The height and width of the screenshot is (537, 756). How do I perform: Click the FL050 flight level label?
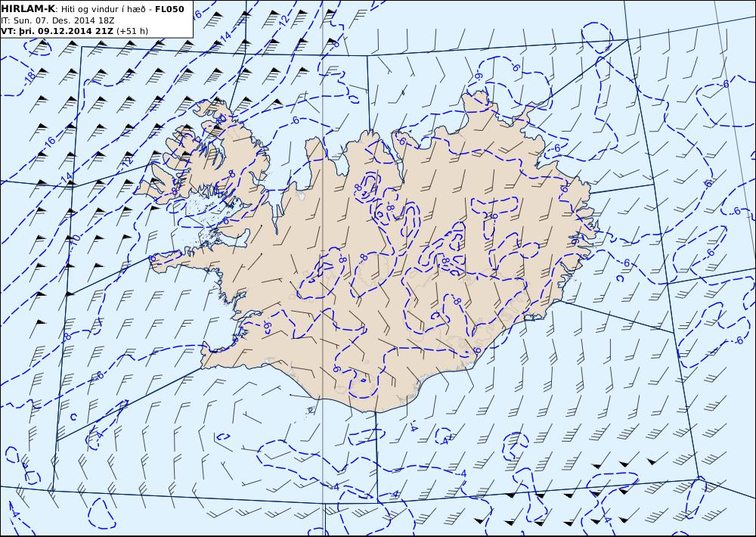(169, 9)
